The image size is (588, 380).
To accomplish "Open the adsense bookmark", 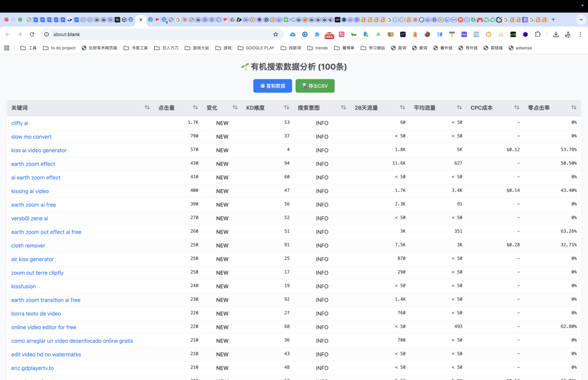I will [x=520, y=48].
